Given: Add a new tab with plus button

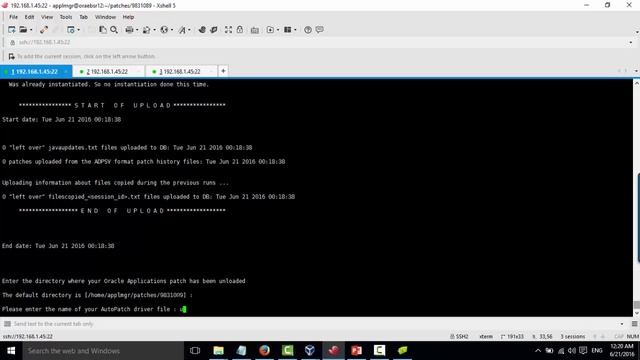Looking at the screenshot, I should (x=223, y=71).
